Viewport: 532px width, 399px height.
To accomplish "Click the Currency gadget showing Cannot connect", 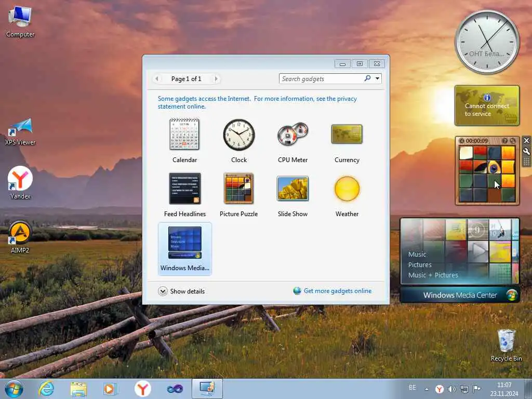I will point(487,105).
